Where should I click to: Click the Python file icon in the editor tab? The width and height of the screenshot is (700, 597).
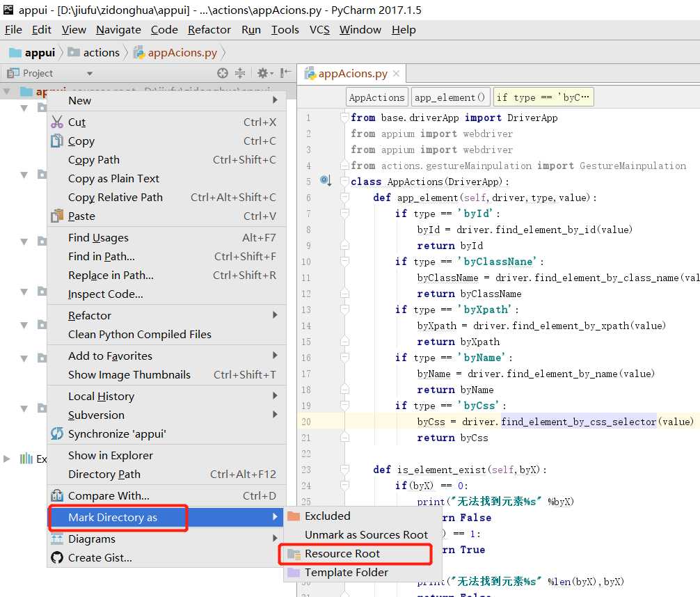pos(310,73)
